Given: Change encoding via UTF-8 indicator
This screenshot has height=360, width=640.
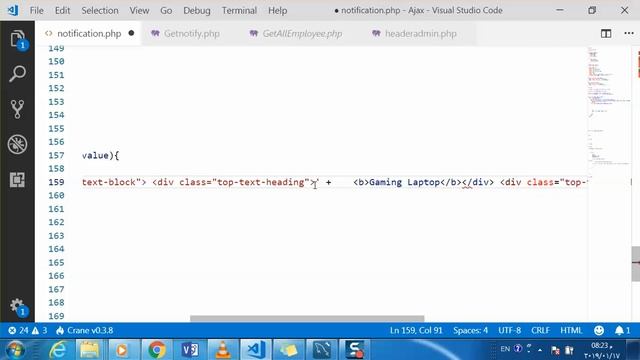Looking at the screenshot, I should pyautogui.click(x=509, y=330).
